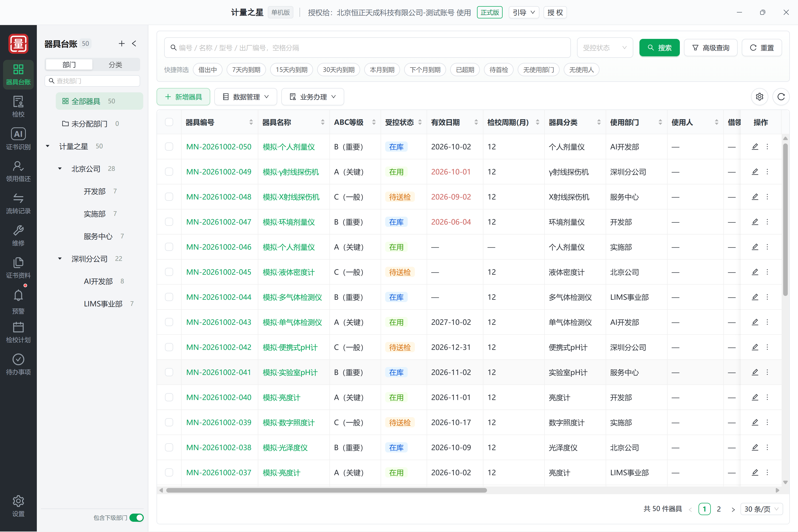The image size is (798, 532).
Task: Collapse the department panel with the arrow
Action: click(x=134, y=43)
